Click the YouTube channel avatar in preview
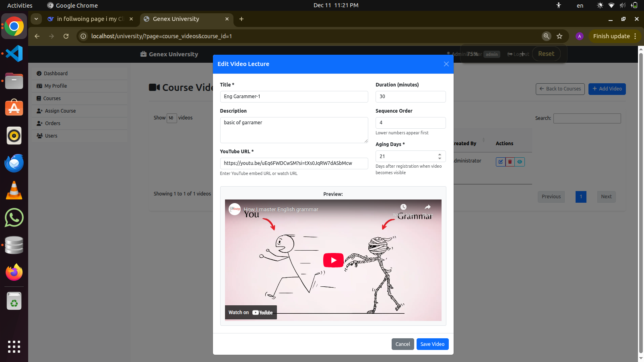 pyautogui.click(x=235, y=209)
